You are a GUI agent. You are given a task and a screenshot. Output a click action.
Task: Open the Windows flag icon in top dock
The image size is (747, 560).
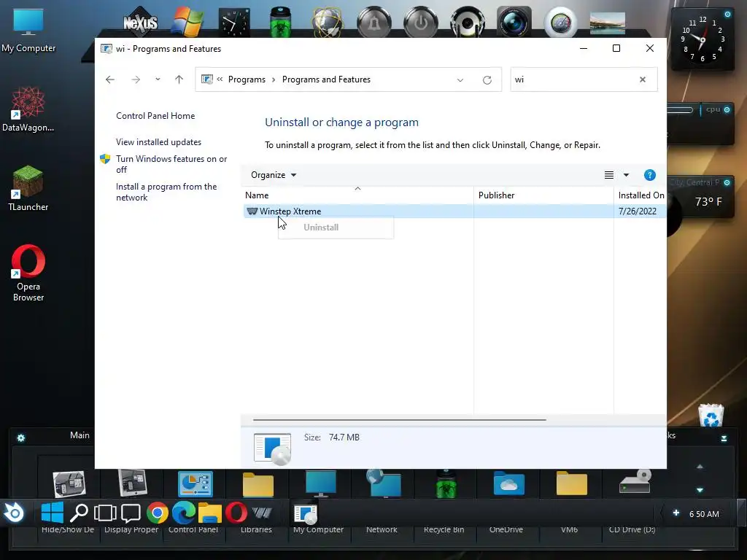point(187,22)
